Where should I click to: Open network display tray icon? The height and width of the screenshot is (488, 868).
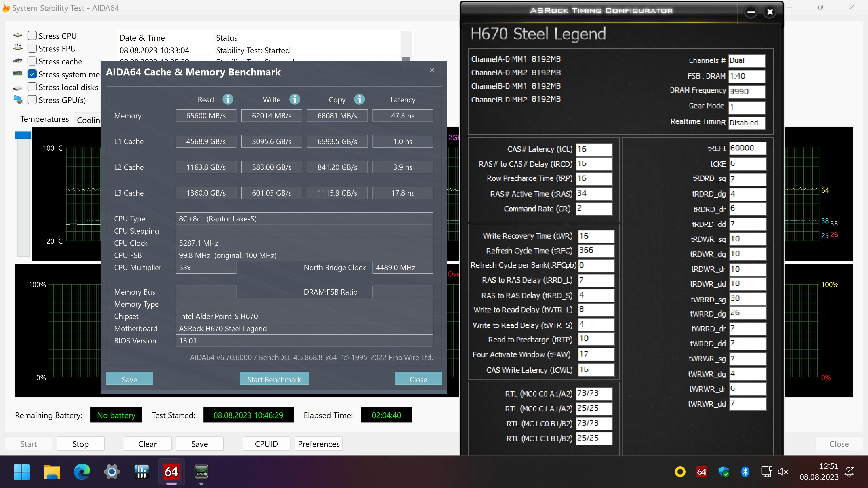point(767,472)
